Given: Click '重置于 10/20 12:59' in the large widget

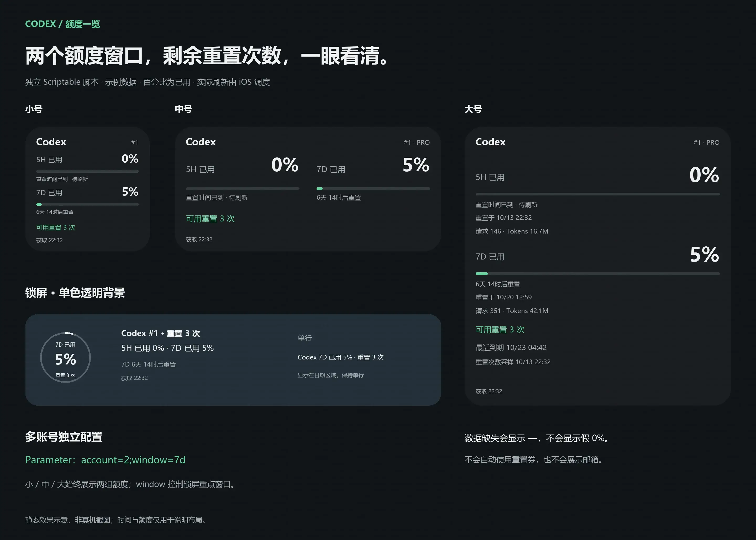Looking at the screenshot, I should (503, 297).
